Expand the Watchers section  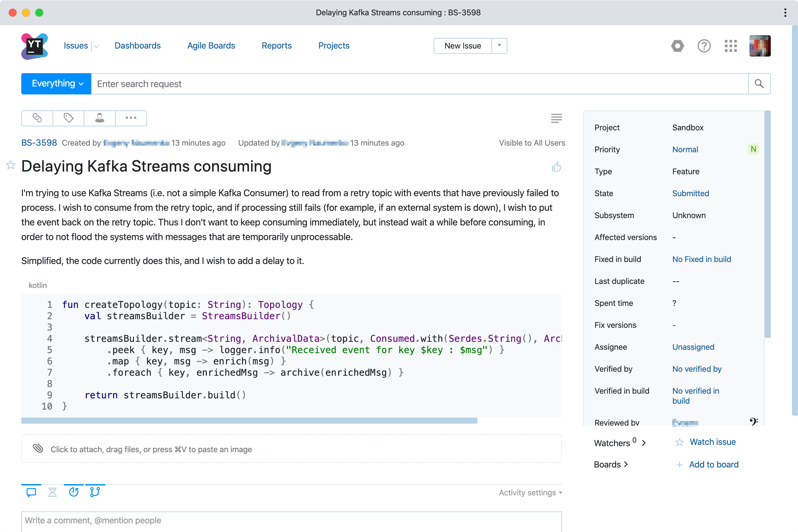pos(620,443)
